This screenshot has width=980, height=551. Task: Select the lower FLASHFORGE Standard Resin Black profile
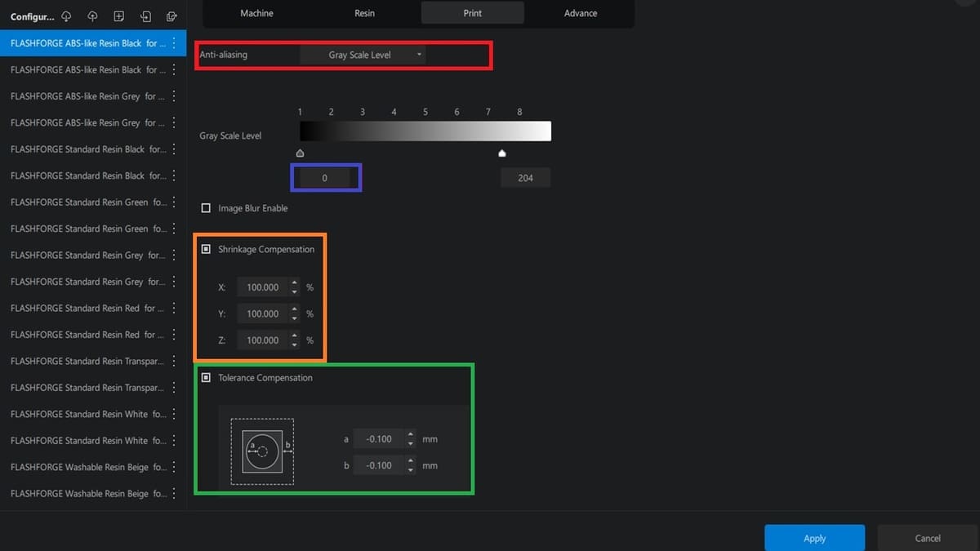(x=93, y=176)
